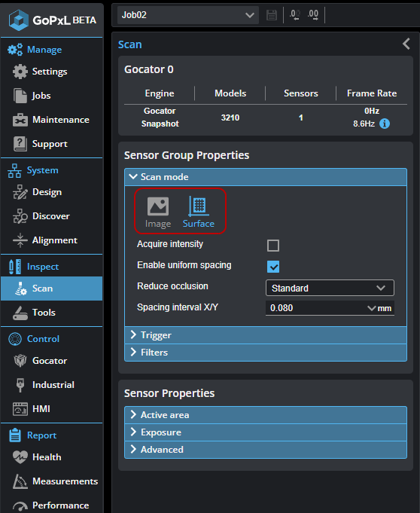Open the Alignment page
The width and height of the screenshot is (420, 513).
click(55, 240)
